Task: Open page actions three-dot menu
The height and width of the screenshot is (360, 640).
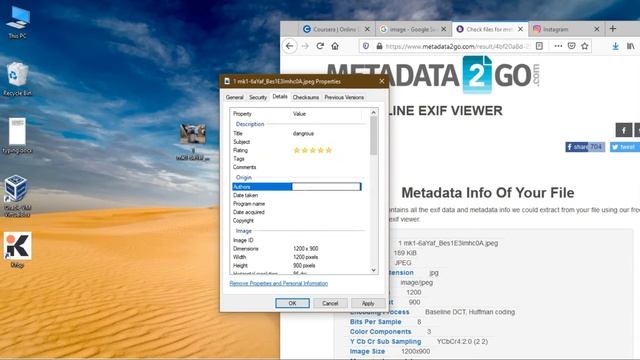Action: tap(558, 46)
